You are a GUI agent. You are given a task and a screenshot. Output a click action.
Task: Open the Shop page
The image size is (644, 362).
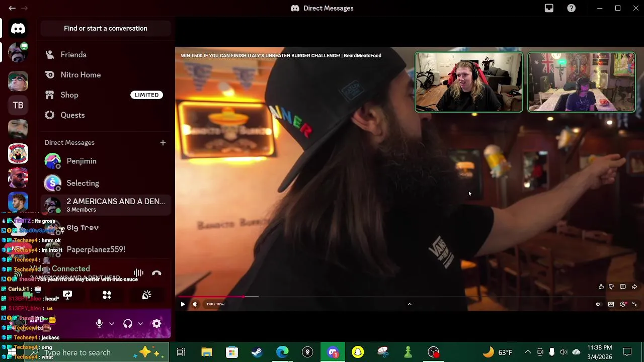pos(106,95)
